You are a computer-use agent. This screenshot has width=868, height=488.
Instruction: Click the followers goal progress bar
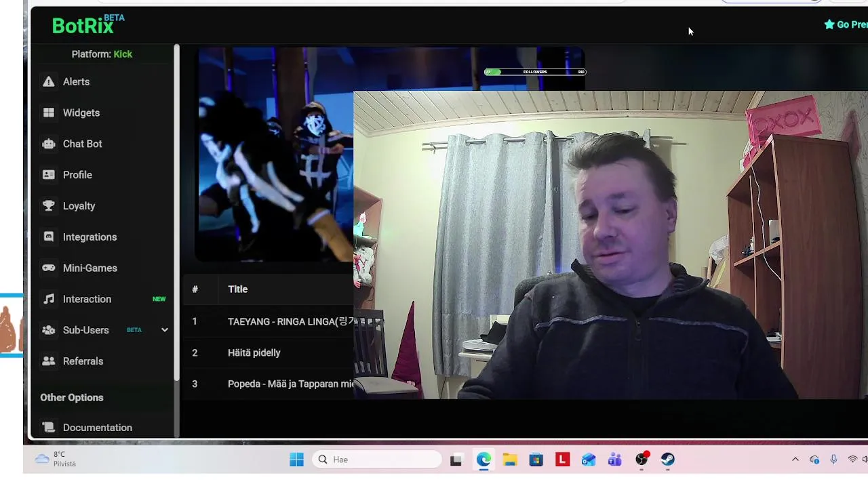click(535, 72)
